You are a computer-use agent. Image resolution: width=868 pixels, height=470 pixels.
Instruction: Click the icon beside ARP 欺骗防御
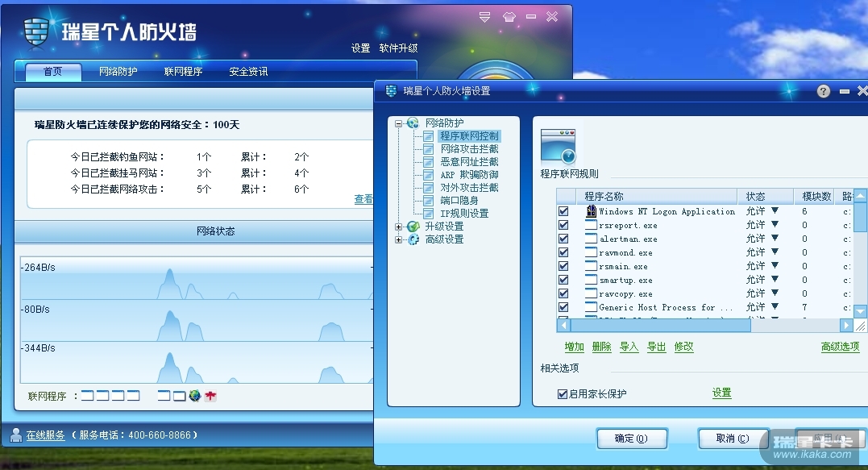click(428, 174)
